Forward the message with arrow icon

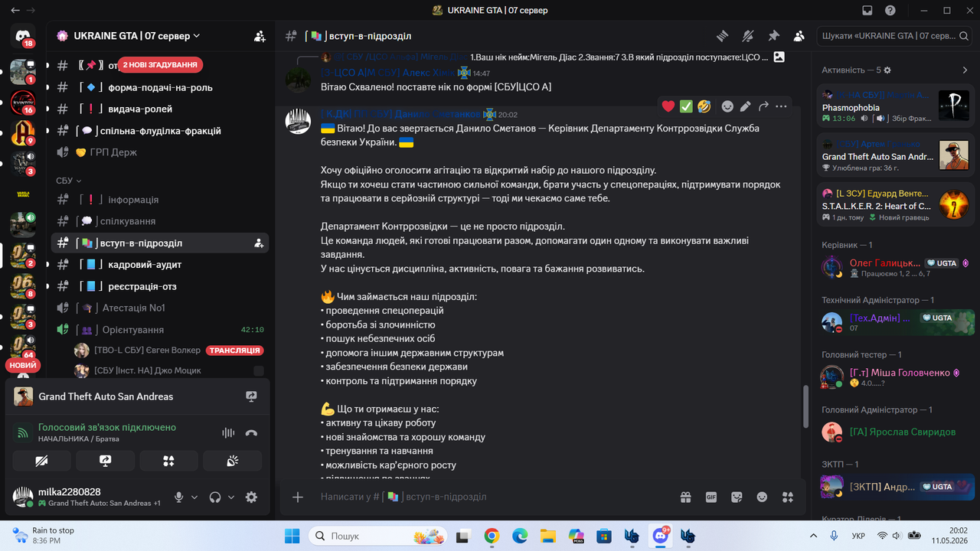coord(763,106)
